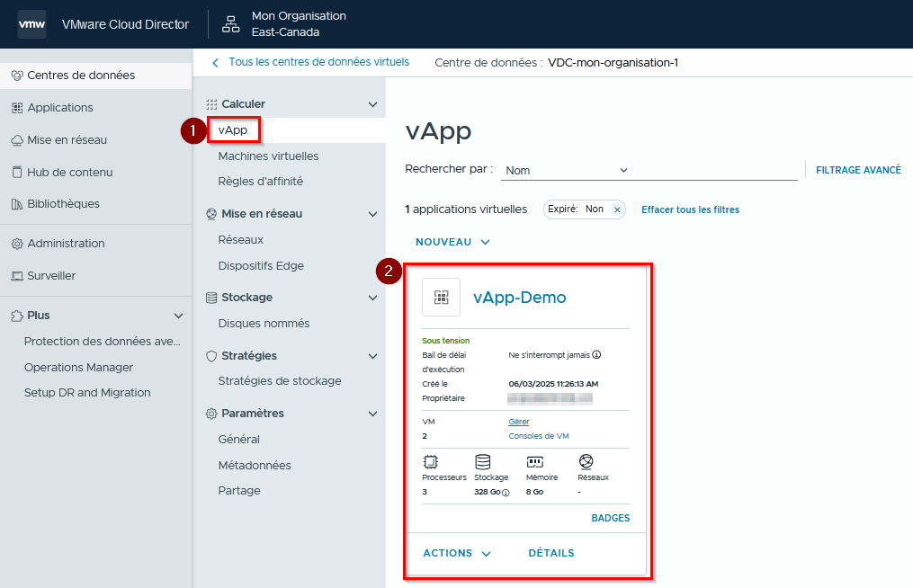
Task: Click Tous les centres de données virtuels link
Action: tap(318, 62)
